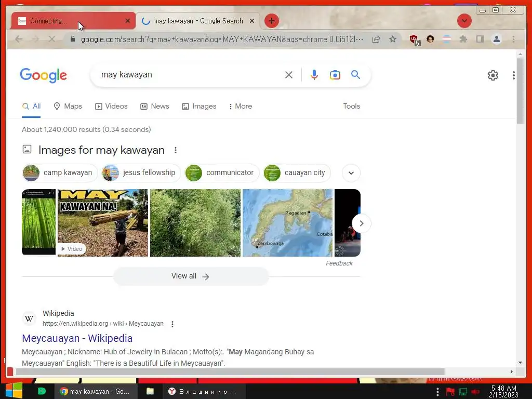The width and height of the screenshot is (532, 399).
Task: Switch to Videos results
Action: tap(111, 106)
